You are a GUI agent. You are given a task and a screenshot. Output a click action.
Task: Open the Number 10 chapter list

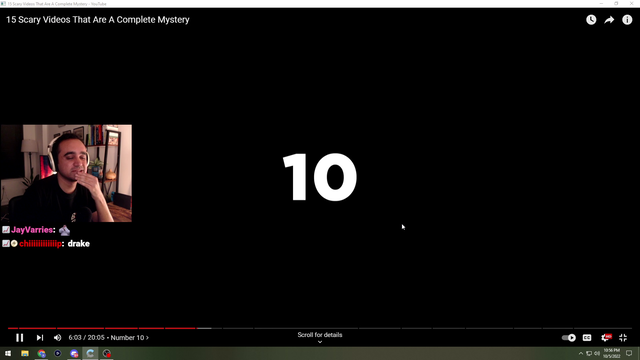tap(130, 338)
